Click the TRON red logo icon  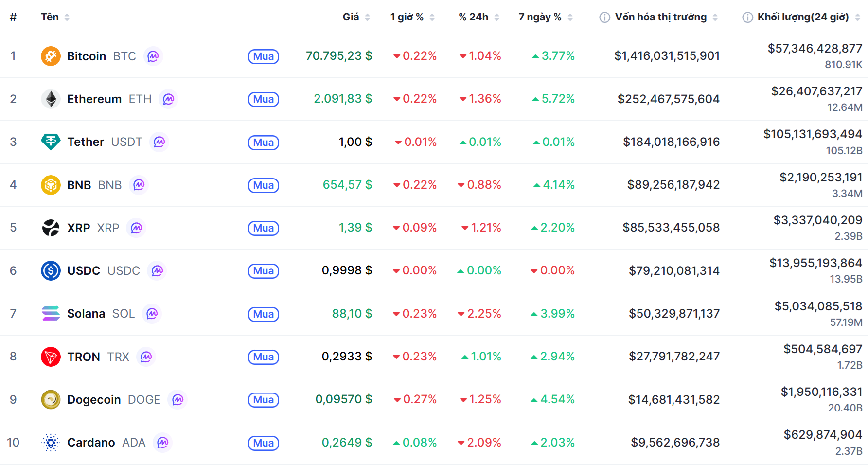click(51, 357)
